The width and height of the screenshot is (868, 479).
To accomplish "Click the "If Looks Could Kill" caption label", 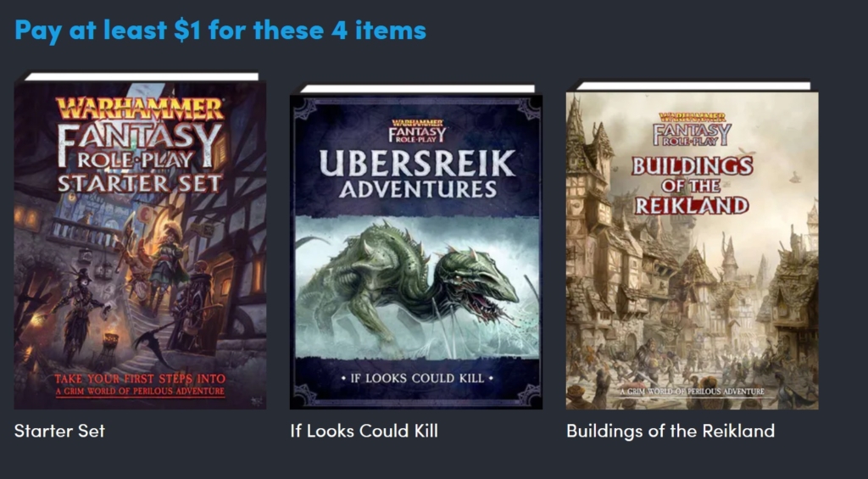I will tap(364, 431).
